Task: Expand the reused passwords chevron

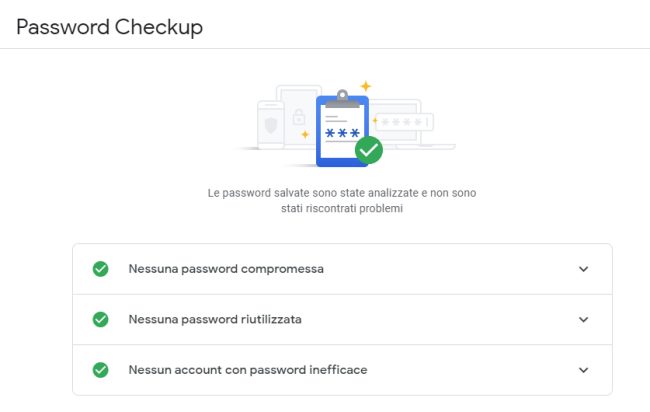Action: click(x=583, y=320)
